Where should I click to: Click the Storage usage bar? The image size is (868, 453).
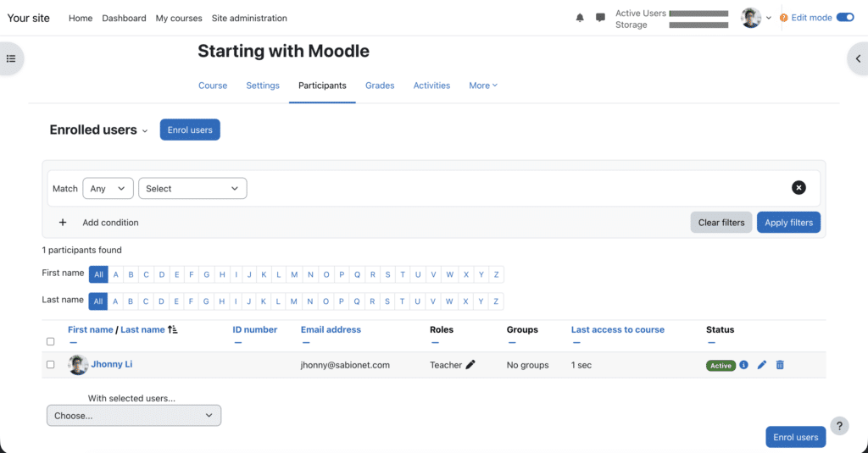point(698,25)
